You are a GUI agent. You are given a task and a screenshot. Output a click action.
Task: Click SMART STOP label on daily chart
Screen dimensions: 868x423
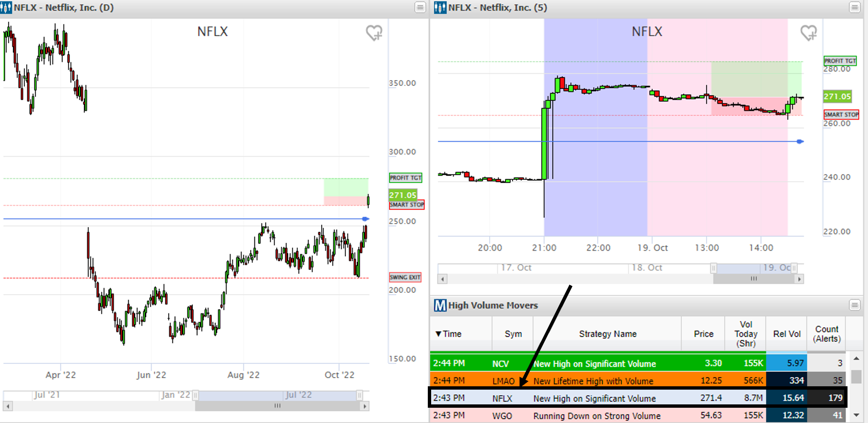[407, 205]
